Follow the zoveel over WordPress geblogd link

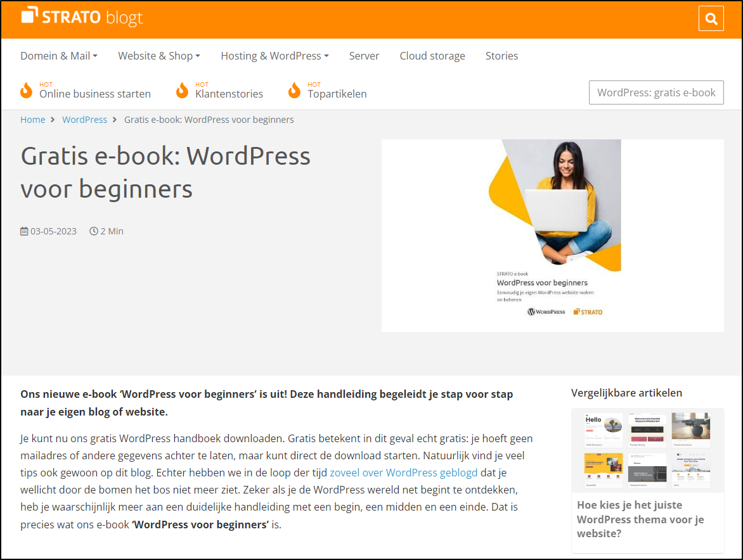pyautogui.click(x=403, y=473)
